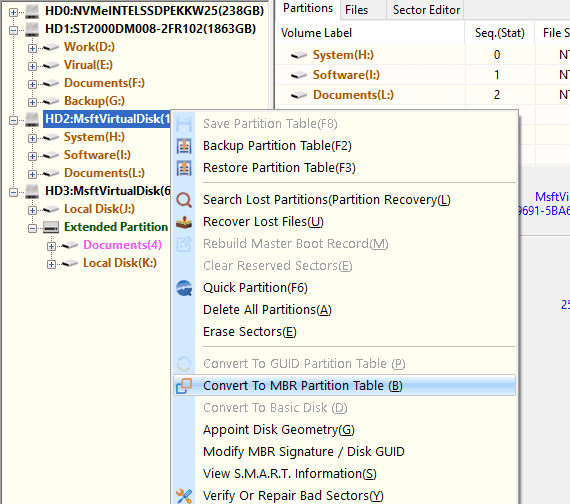570x504 pixels.
Task: Click the Local Disk(K:) partition icon
Action: [x=69, y=264]
